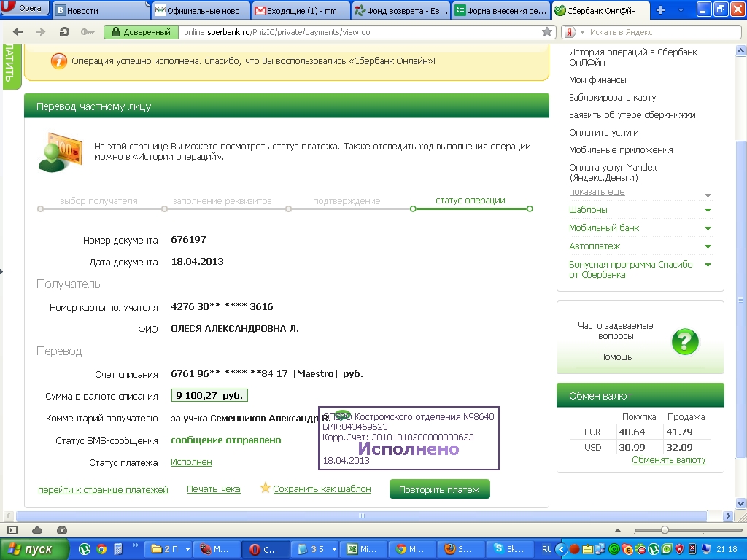Click the orange info icon in the notification
Viewport: 747px width, 560px height.
click(x=58, y=61)
